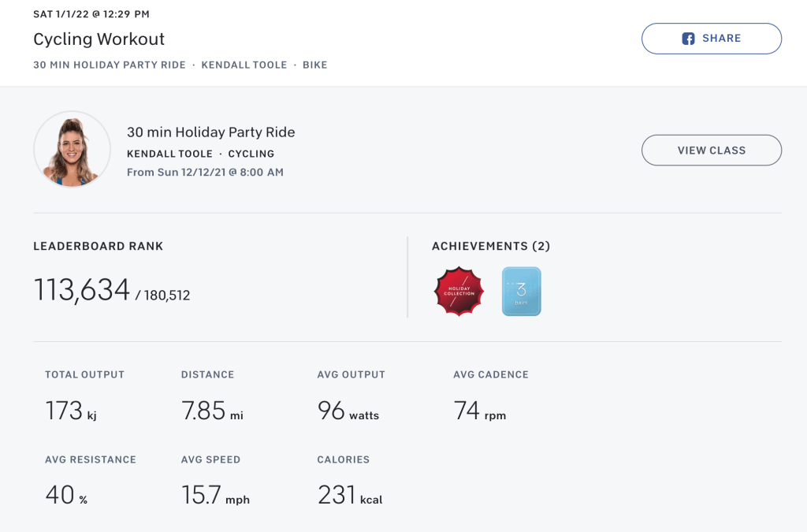The height and width of the screenshot is (532, 807).
Task: Click the Leaderboard Rank heading
Action: tap(98, 246)
